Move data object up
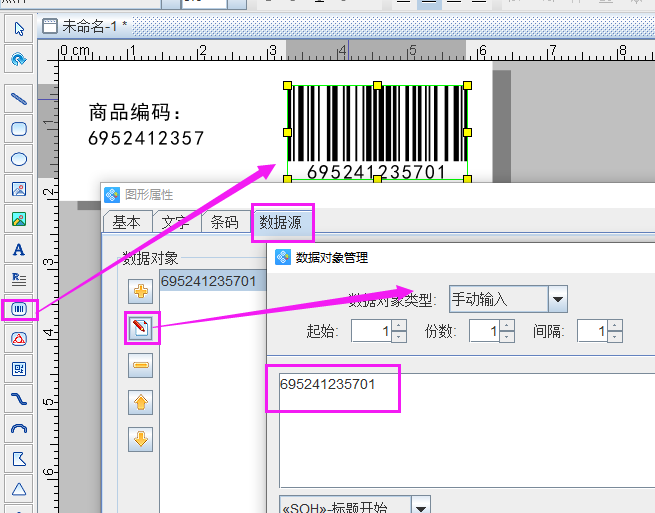 pyautogui.click(x=141, y=402)
